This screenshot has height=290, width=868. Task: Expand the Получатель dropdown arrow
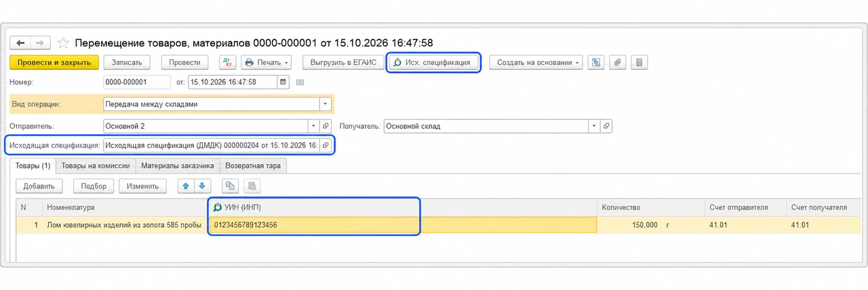595,126
